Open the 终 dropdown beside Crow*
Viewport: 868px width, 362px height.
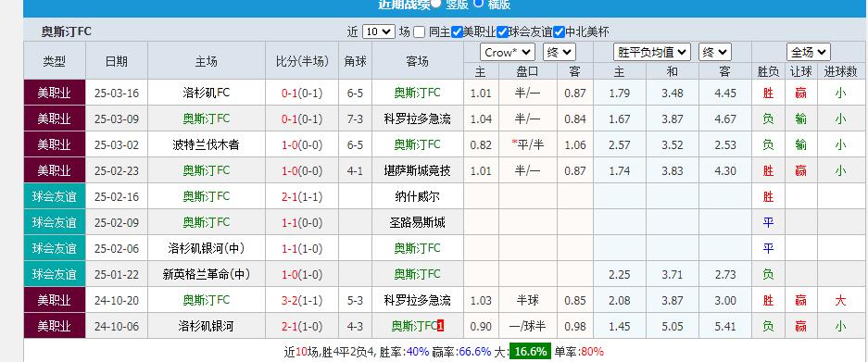560,53
